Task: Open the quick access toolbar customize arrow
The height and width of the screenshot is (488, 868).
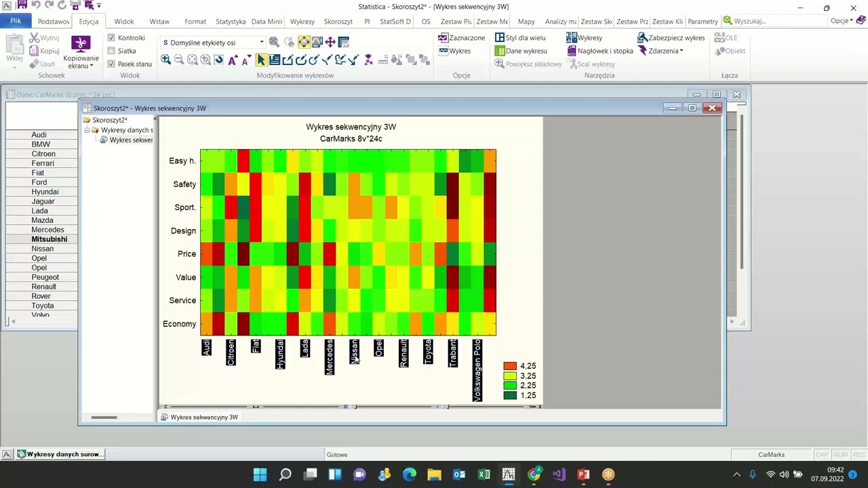Action: [99, 5]
